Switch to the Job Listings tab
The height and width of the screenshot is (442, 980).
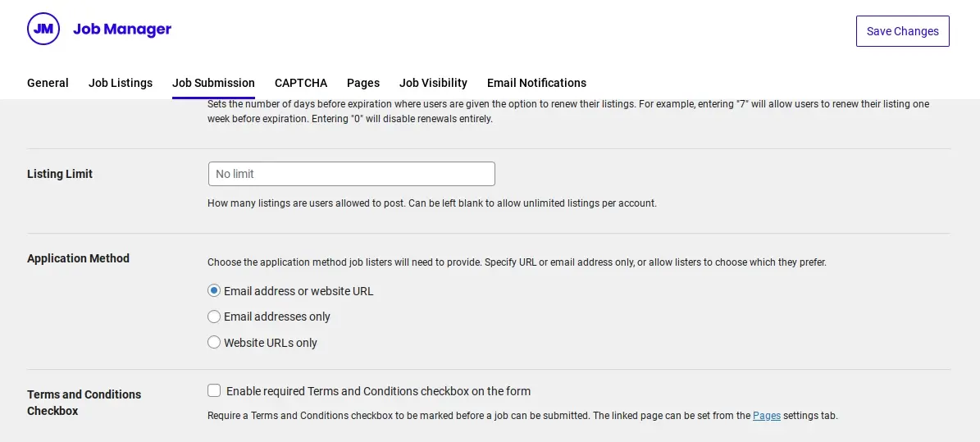tap(121, 83)
